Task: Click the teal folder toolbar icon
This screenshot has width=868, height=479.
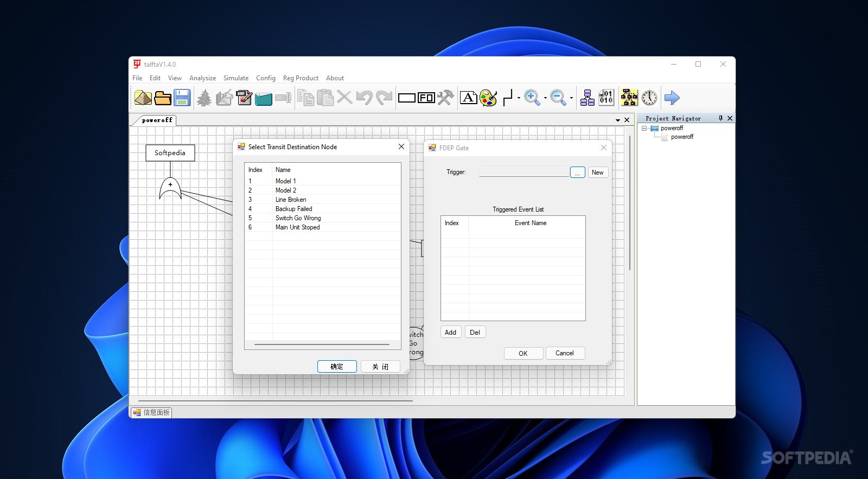Action: (x=264, y=98)
